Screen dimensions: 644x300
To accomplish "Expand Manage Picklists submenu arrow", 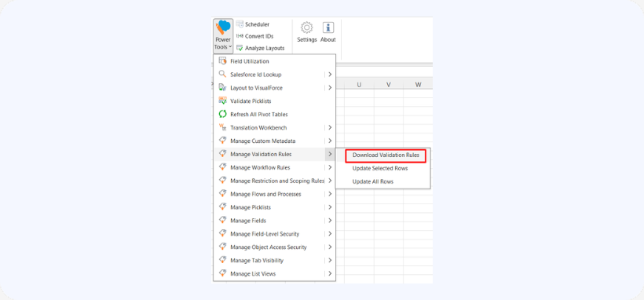I will click(x=330, y=207).
